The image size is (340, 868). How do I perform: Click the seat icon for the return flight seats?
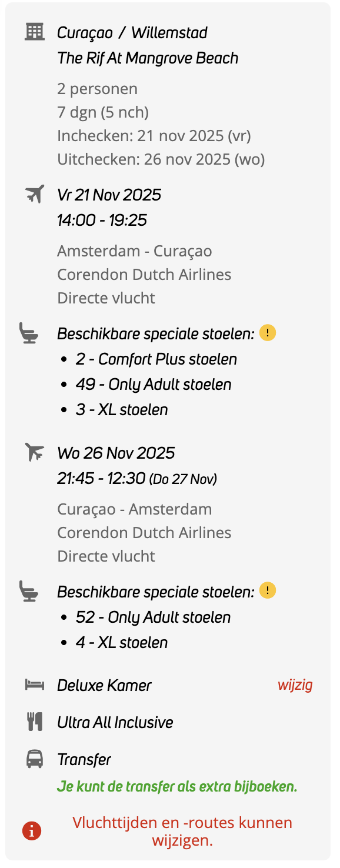click(x=28, y=590)
